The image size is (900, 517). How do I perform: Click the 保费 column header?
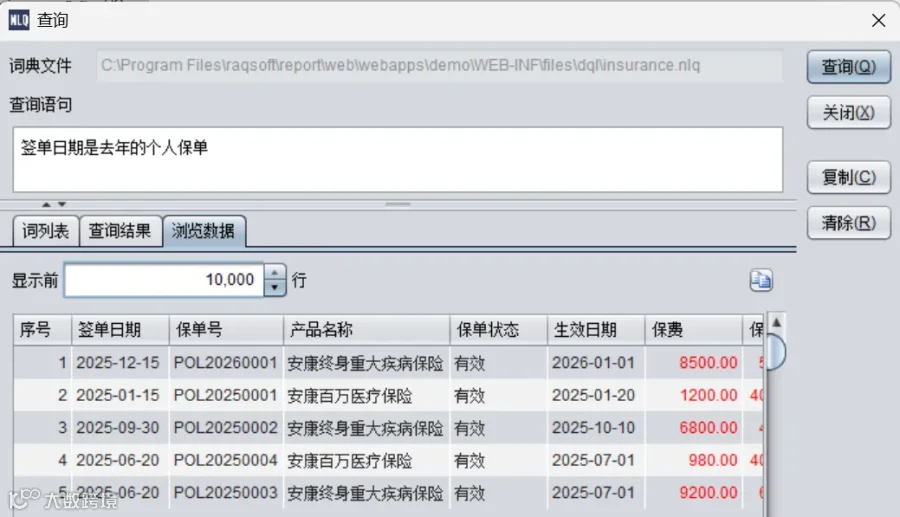click(693, 330)
